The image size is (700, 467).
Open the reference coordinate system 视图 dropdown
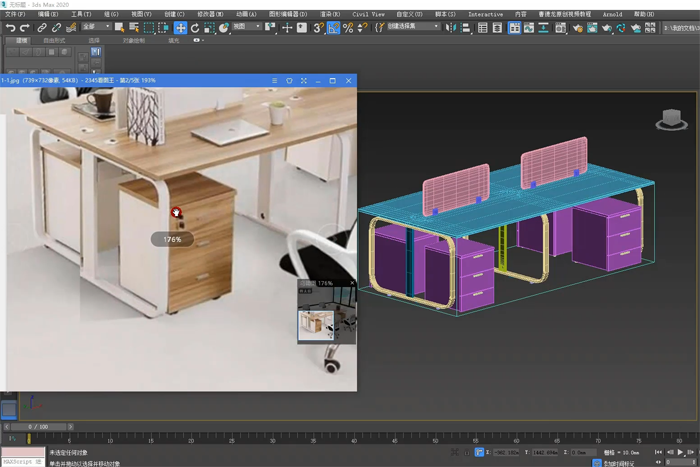247,26
